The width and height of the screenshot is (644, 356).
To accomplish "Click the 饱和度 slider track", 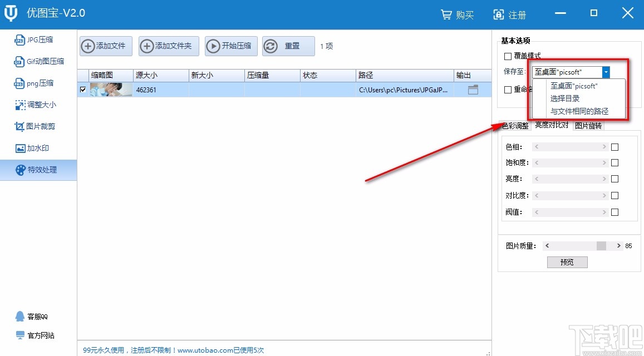I will [x=570, y=162].
